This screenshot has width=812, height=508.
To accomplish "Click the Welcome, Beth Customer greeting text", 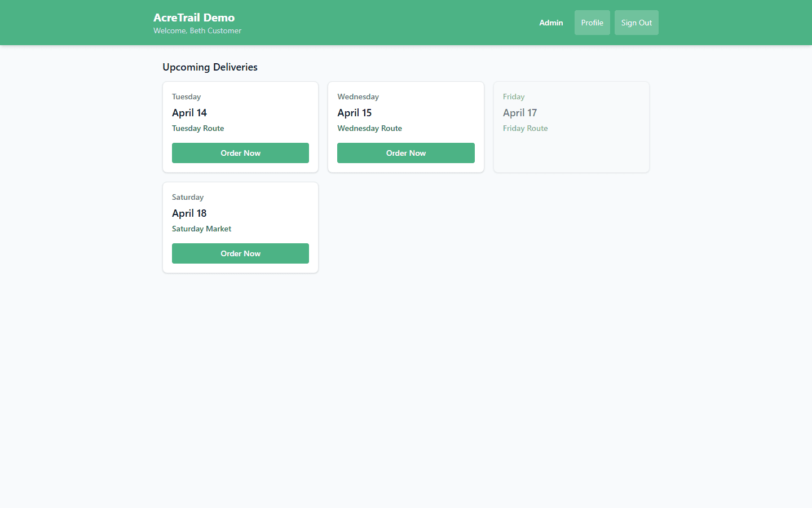I will tap(197, 30).
